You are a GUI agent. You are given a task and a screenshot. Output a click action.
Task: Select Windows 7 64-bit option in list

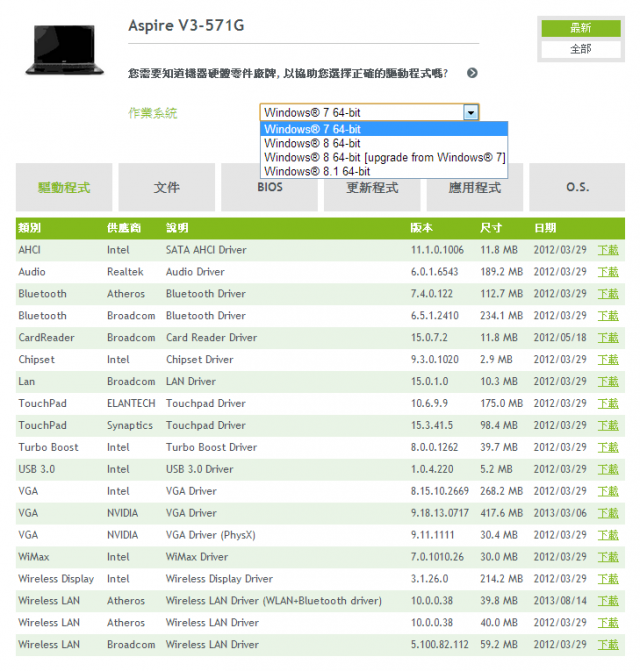(384, 129)
